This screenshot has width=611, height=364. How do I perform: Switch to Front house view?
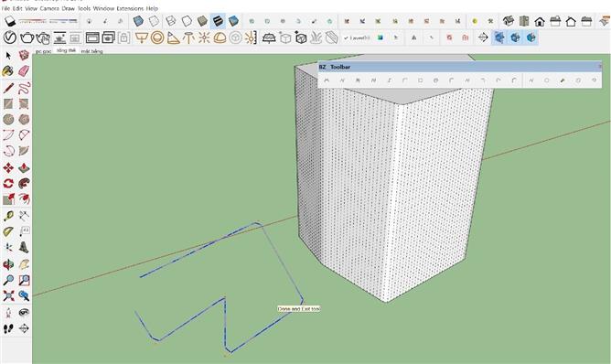pos(540,21)
